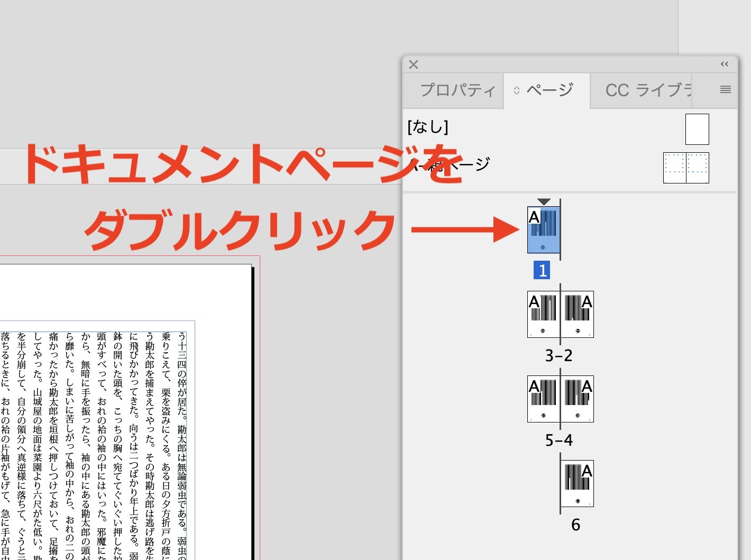
Task: Click the spread label 5-4
Action: point(559,440)
